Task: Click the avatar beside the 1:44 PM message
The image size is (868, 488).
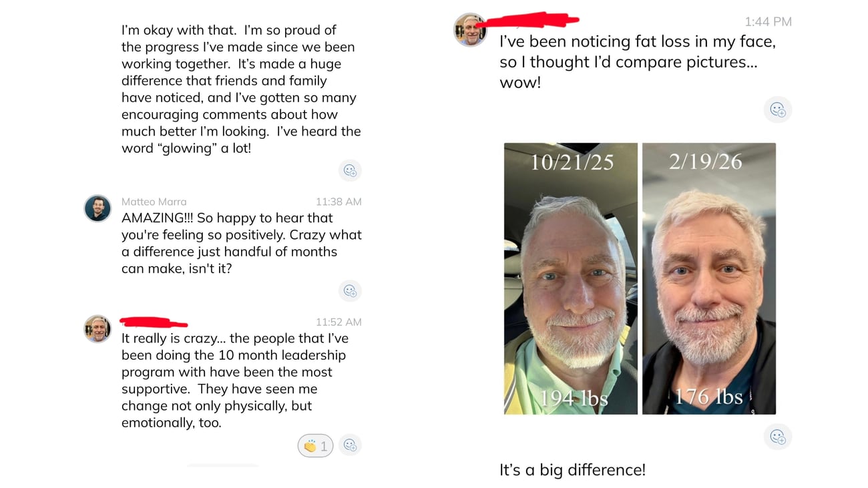Action: [471, 29]
